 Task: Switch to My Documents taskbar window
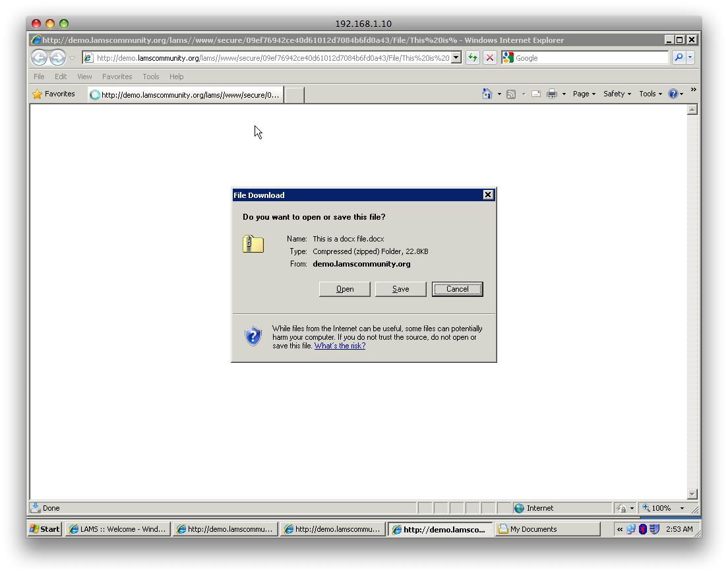[x=547, y=529]
